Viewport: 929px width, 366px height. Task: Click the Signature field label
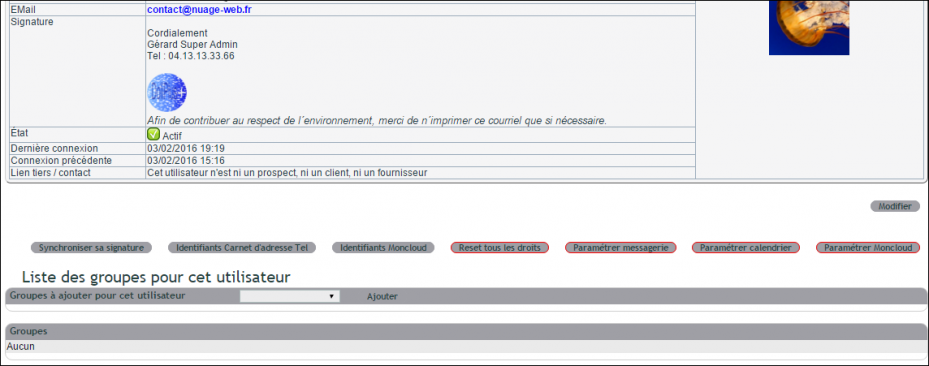[x=32, y=22]
